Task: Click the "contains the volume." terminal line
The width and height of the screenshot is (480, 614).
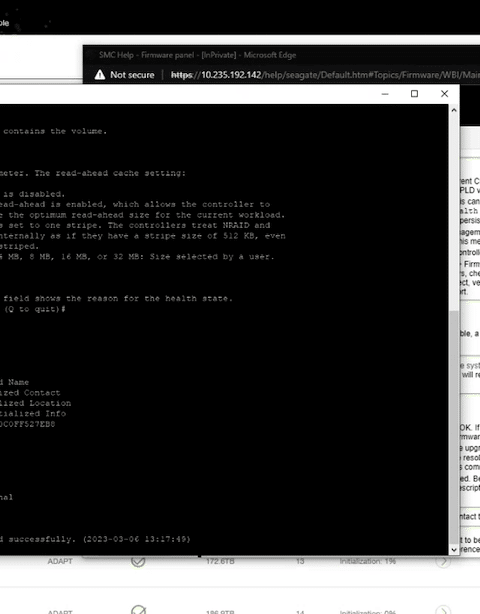Action: [x=55, y=131]
